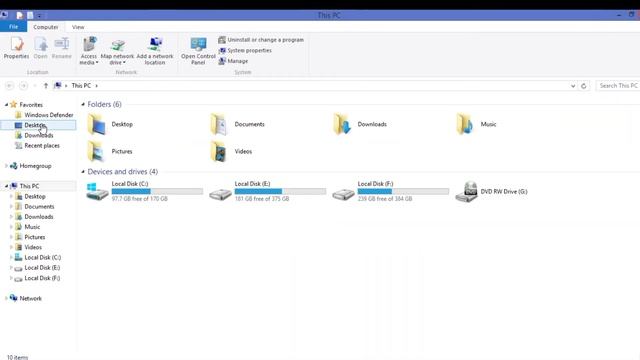Switch to the Computer ribbon tab
The image size is (640, 360).
46,27
